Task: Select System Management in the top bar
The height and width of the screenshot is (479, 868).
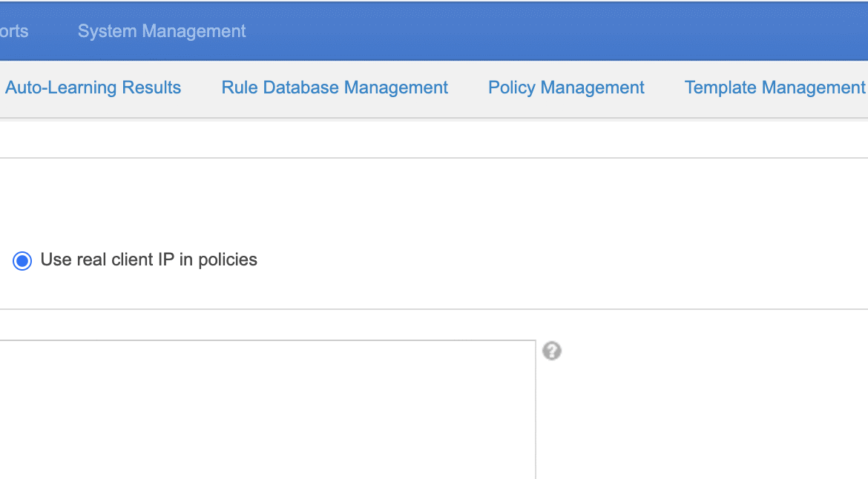Action: (x=161, y=31)
